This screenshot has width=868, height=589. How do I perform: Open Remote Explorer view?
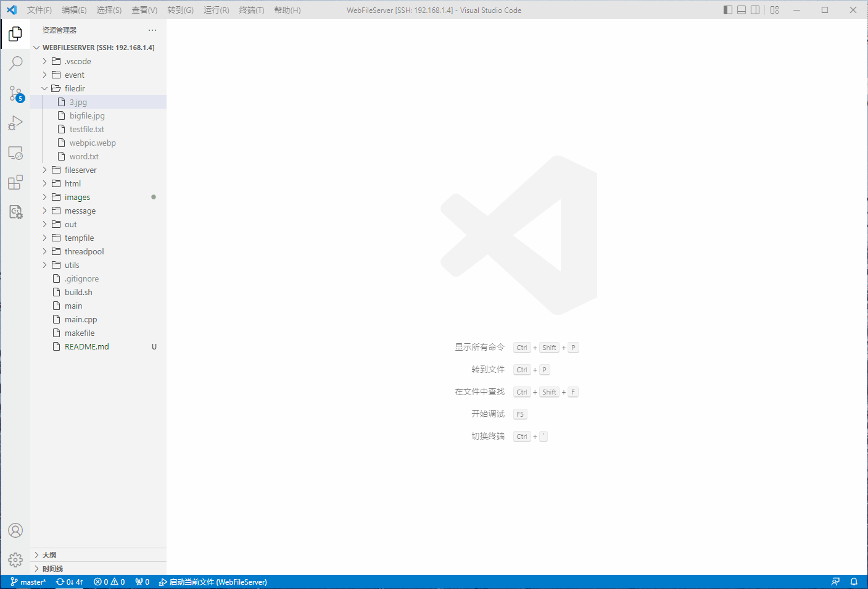pyautogui.click(x=15, y=152)
